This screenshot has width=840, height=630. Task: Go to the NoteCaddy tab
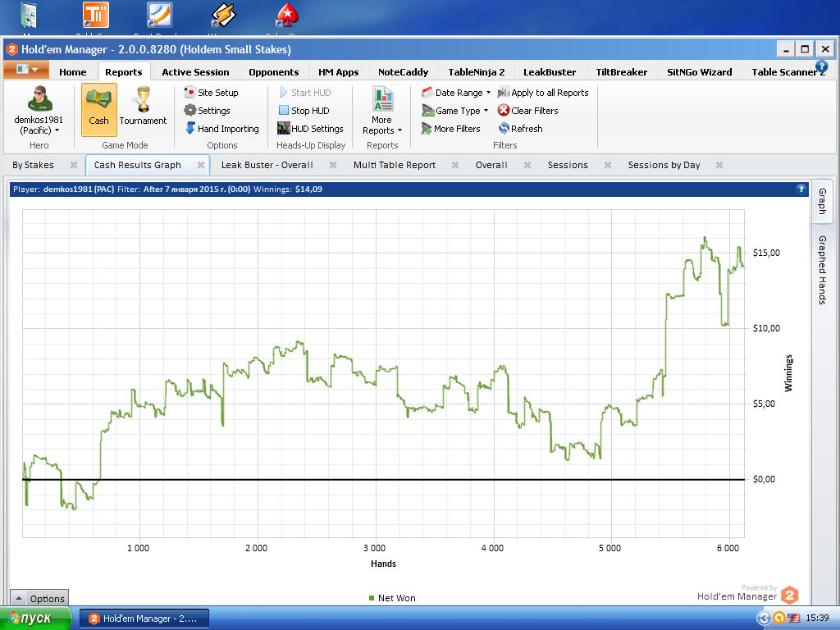pos(404,72)
